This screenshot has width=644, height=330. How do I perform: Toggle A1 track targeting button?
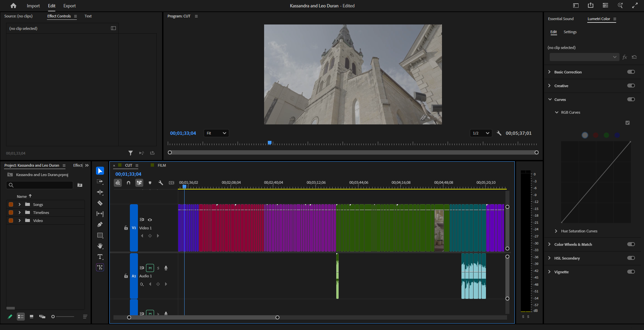134,276
